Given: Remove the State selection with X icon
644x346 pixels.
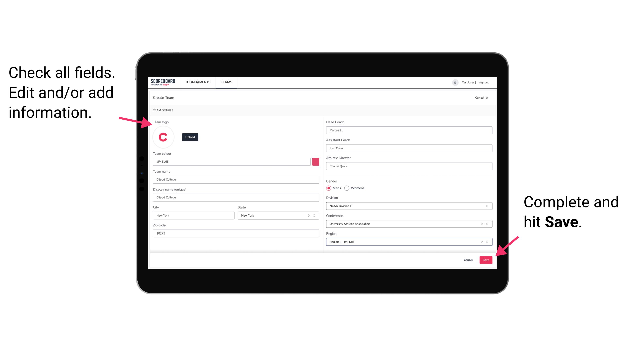Looking at the screenshot, I should pyautogui.click(x=309, y=215).
